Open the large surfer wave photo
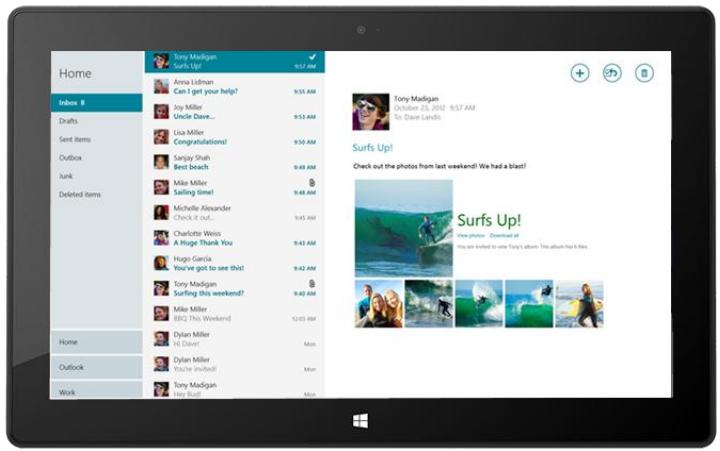Viewport: 720px width, 451px height. (x=404, y=228)
